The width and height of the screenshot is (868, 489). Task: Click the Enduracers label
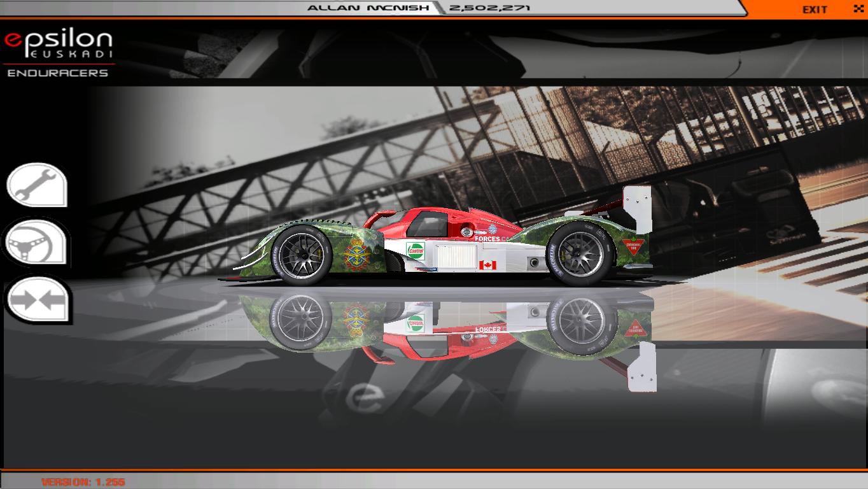pyautogui.click(x=58, y=73)
